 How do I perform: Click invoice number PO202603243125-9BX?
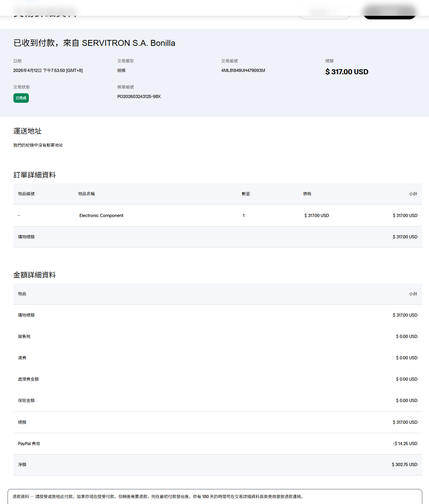tap(139, 97)
